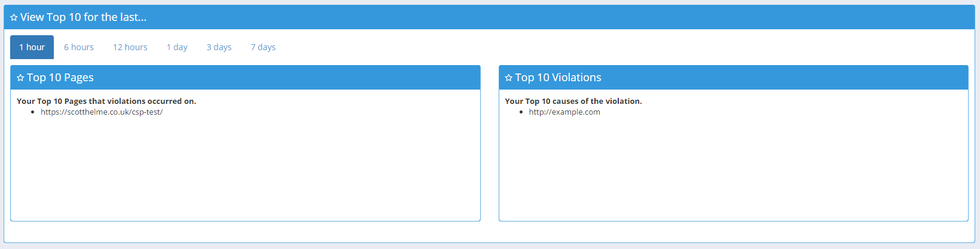Screen dimensions: 980x249
Task: Click the bullet before the example.com URL
Action: coord(521,112)
